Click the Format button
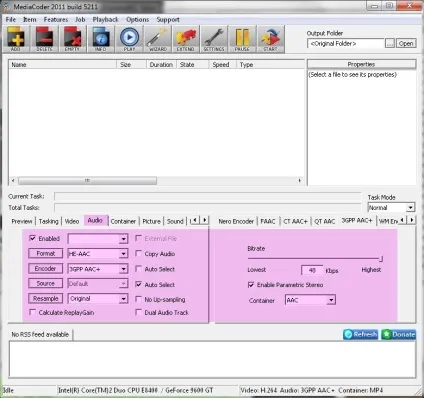 (46, 253)
